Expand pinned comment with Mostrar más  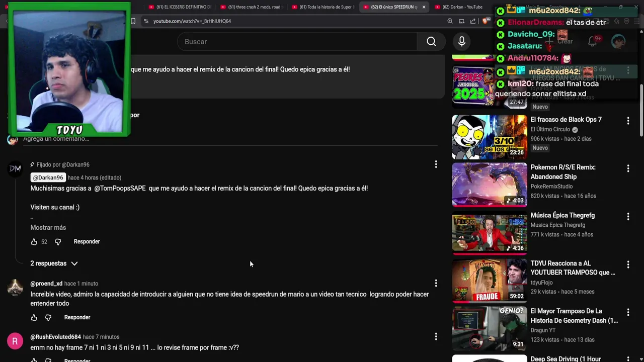[x=48, y=228]
